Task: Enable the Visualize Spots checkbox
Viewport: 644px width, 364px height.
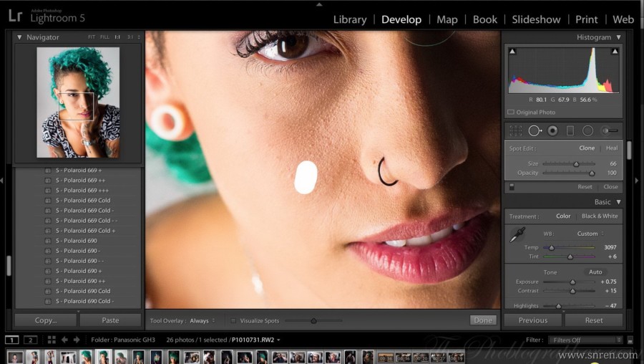Action: point(233,321)
